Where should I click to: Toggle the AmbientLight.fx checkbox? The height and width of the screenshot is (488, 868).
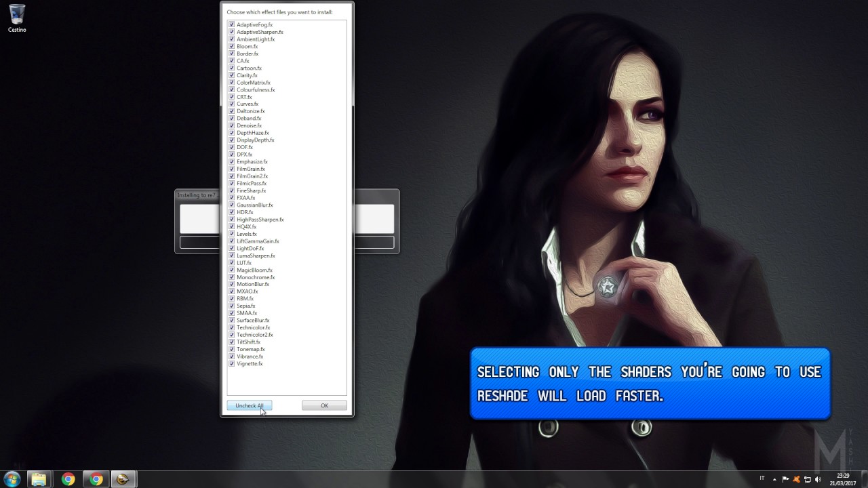231,39
